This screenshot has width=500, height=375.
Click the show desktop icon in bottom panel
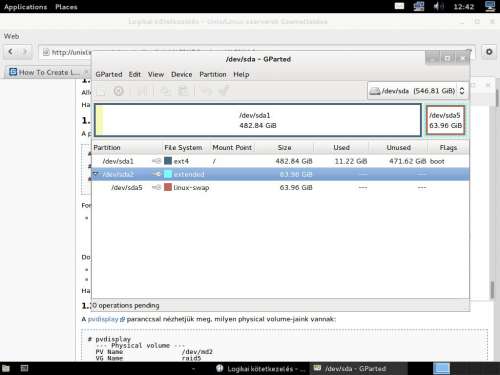coord(24,368)
